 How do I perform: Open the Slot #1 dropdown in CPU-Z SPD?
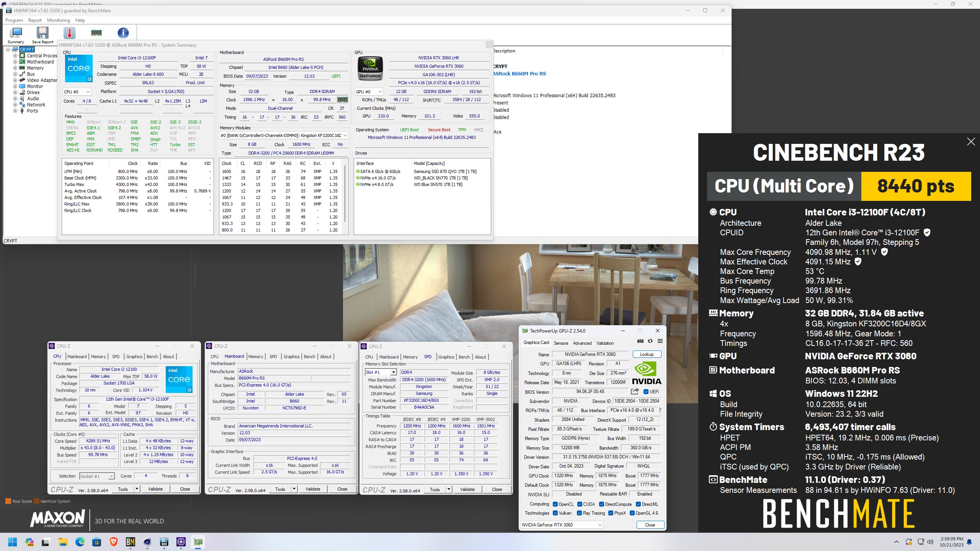click(x=381, y=372)
